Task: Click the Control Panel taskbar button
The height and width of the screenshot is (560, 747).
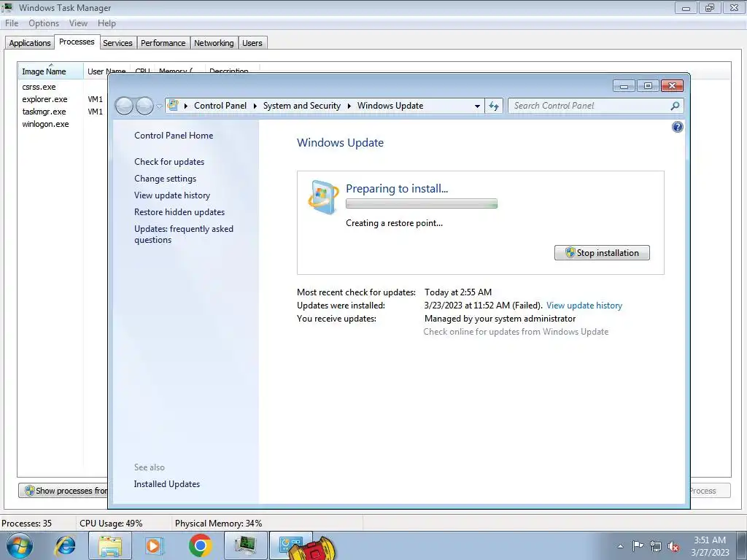Action: (292, 545)
